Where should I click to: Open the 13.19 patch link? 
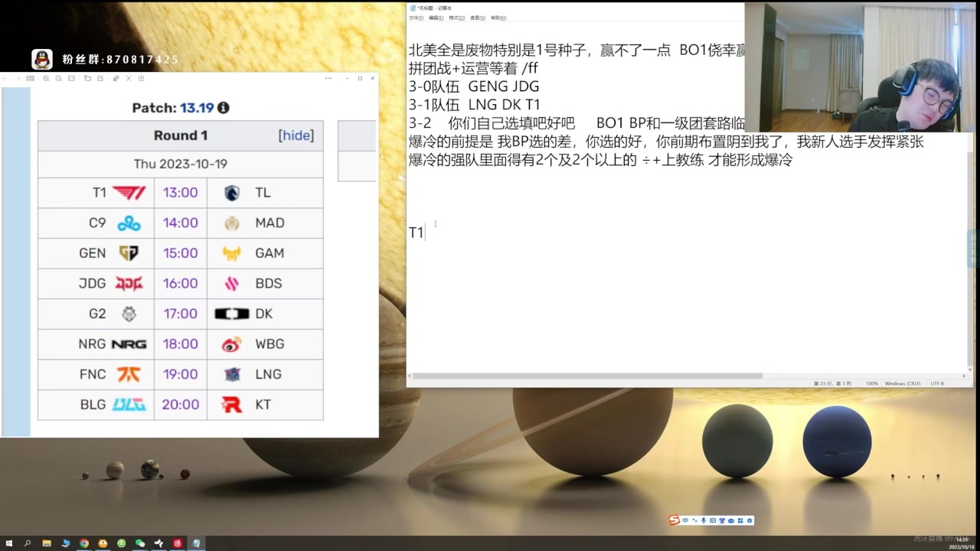[x=197, y=108]
